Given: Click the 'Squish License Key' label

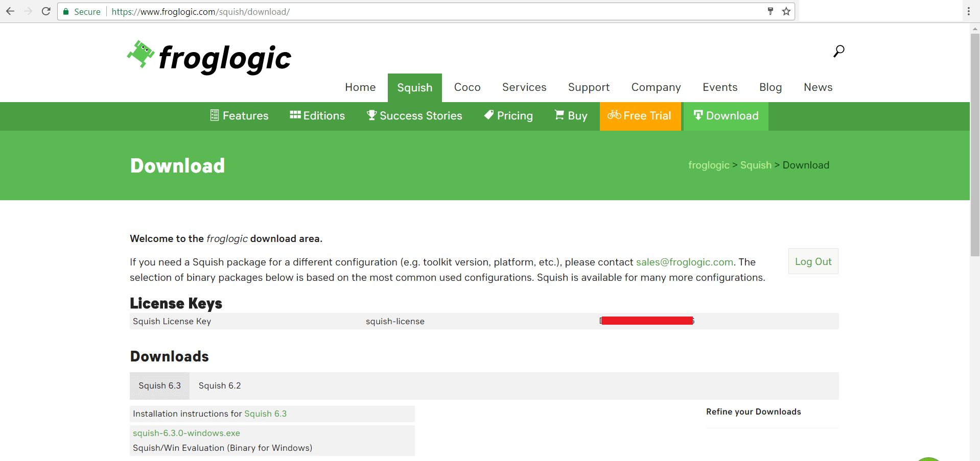Looking at the screenshot, I should point(172,321).
